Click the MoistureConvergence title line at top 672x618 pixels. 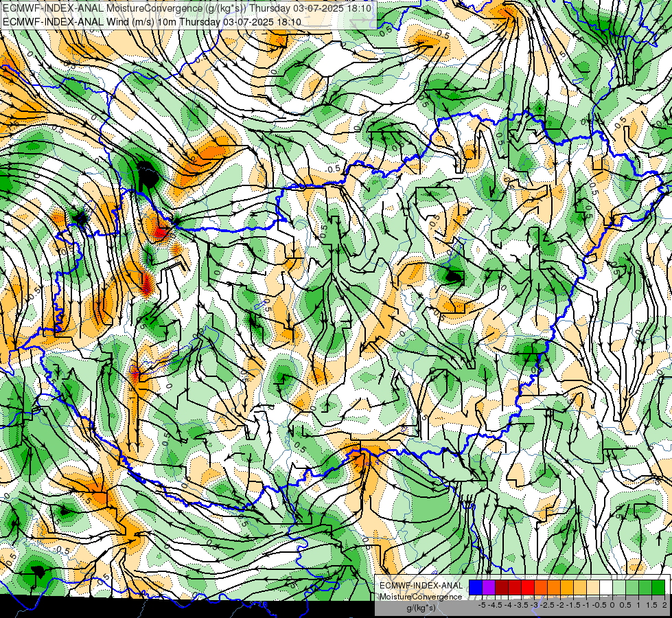click(x=187, y=8)
